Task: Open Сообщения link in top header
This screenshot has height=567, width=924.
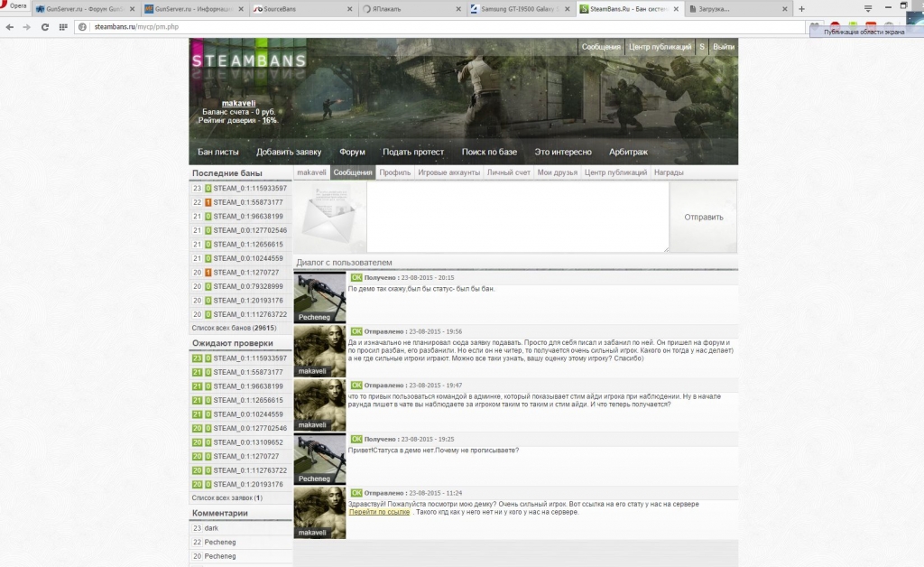Action: click(600, 47)
